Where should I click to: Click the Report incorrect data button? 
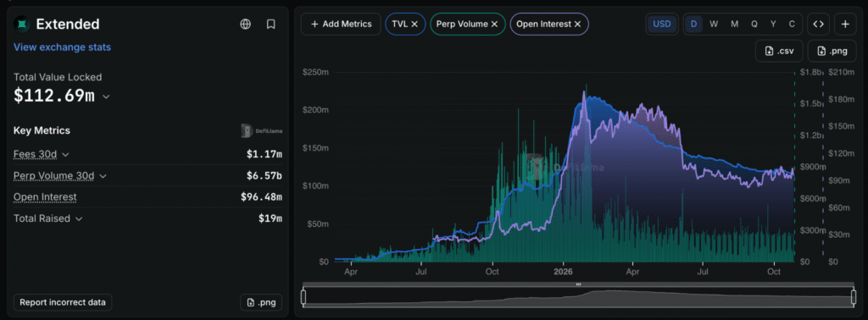pos(63,302)
